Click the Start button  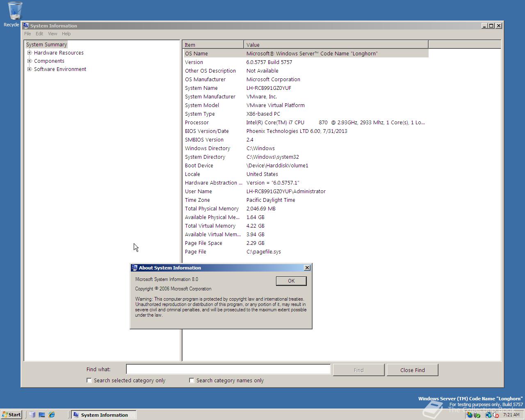tap(11, 415)
